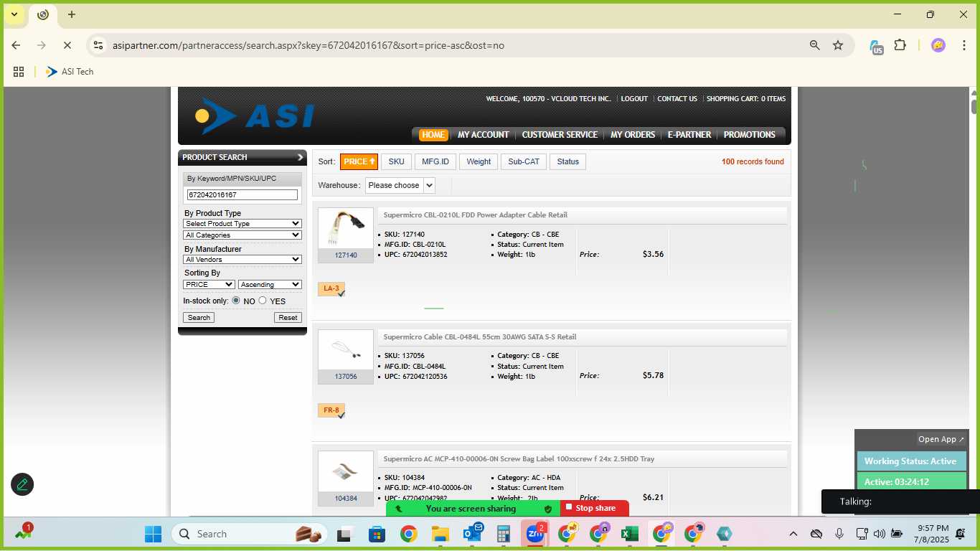Open the Warehouse Please choose dropdown
Screen dimensions: 980x551
(400, 185)
